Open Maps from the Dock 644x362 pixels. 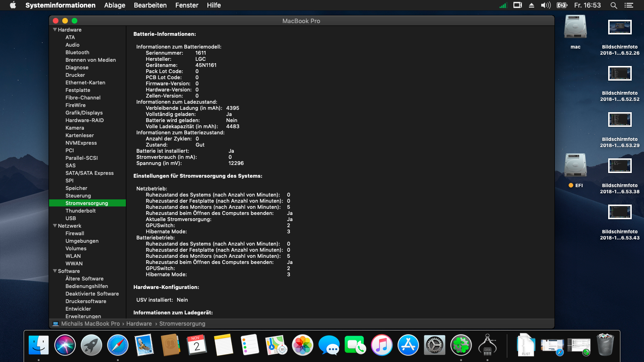coord(276,345)
